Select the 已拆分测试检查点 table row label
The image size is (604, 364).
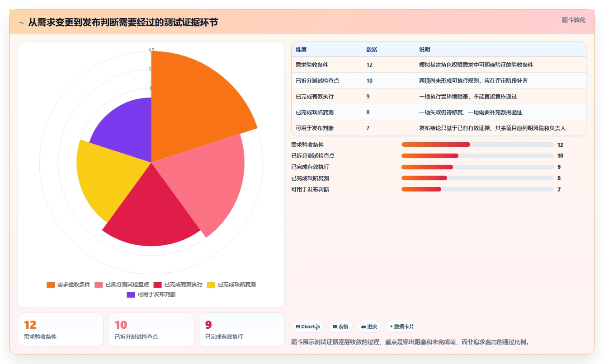click(x=317, y=81)
